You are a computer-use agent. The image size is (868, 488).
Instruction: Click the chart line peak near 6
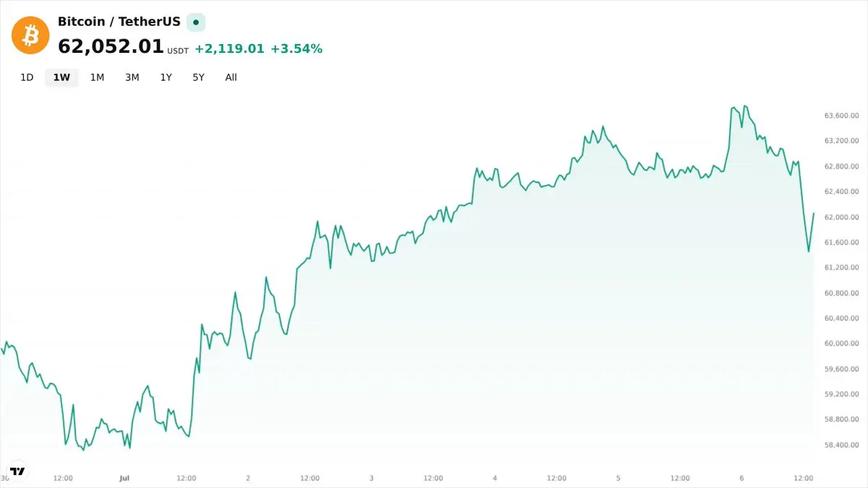coord(745,106)
